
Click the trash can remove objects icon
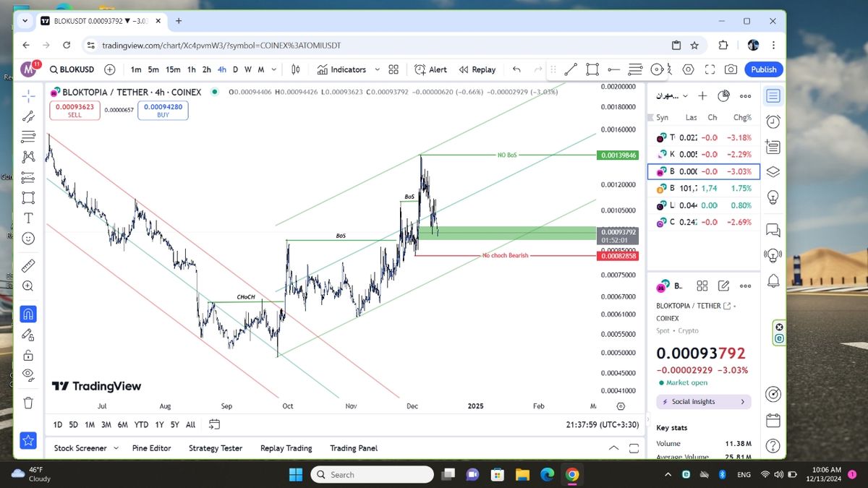(28, 403)
